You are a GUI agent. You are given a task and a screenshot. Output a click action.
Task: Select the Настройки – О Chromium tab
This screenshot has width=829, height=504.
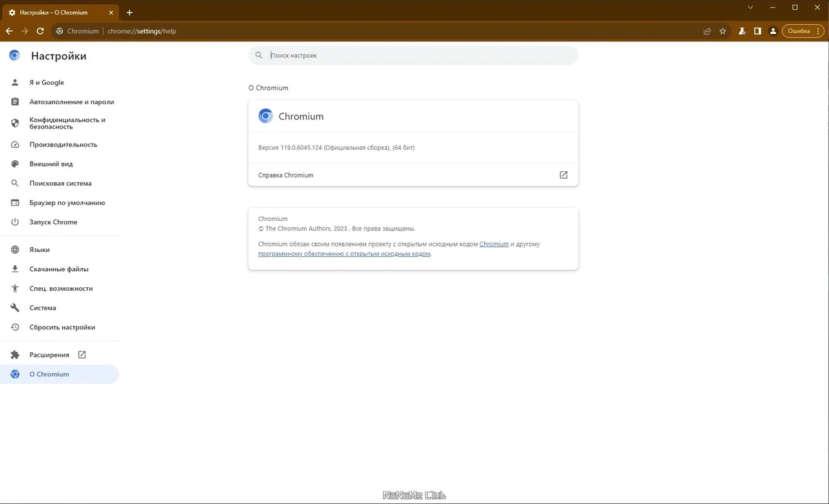pyautogui.click(x=61, y=12)
